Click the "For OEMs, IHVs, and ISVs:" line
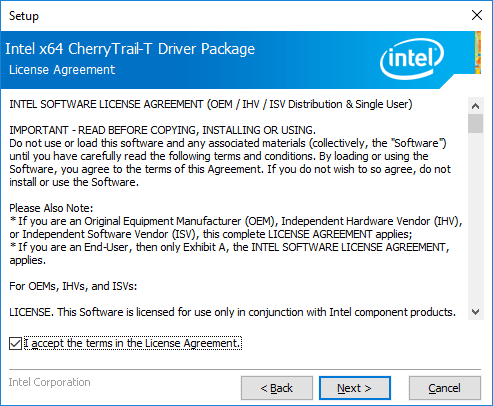 pos(73,286)
